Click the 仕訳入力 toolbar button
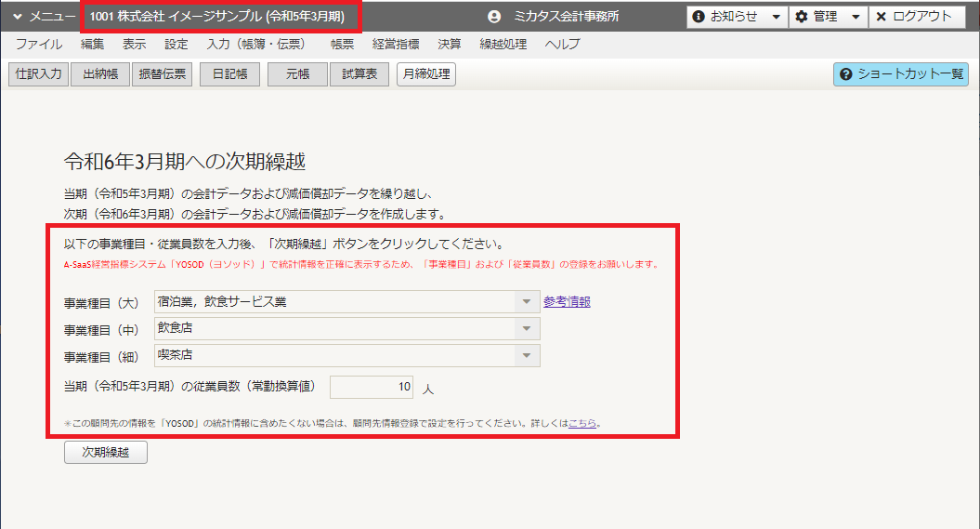 (38, 73)
